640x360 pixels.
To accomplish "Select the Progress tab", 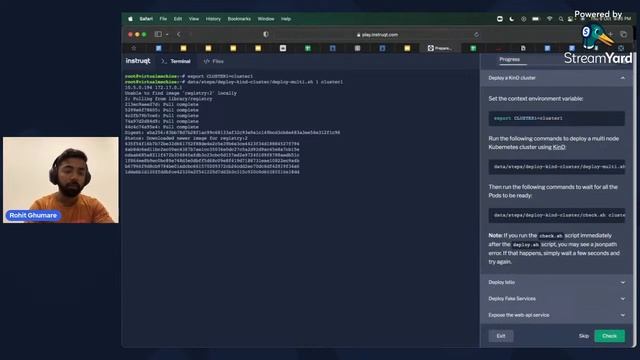I will [x=509, y=60].
